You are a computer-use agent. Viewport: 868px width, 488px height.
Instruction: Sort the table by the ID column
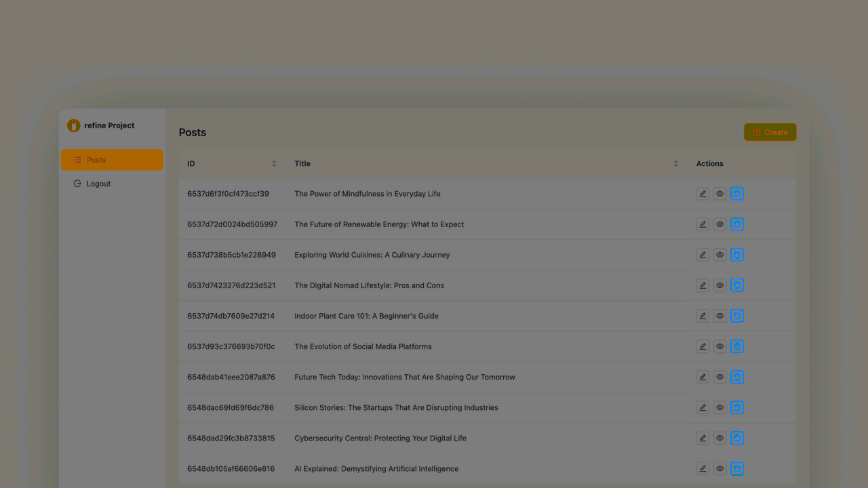point(274,163)
